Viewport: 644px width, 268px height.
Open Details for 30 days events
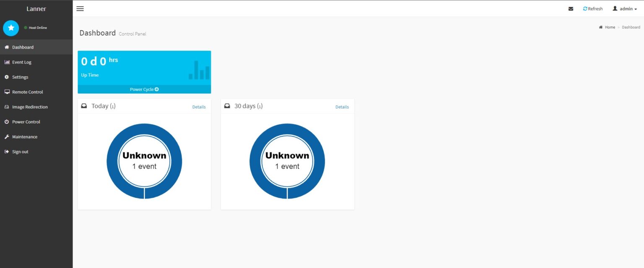click(x=342, y=107)
